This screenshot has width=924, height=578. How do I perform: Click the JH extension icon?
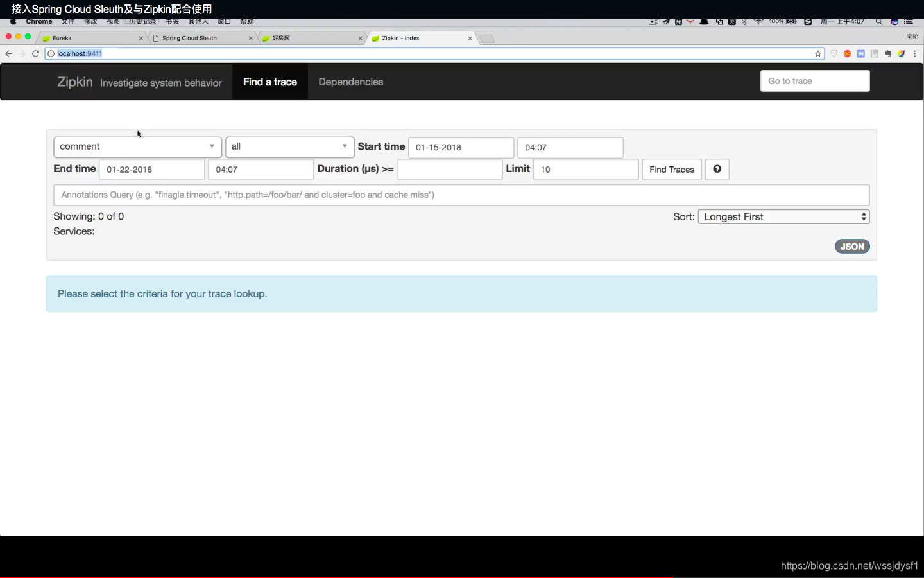(861, 54)
